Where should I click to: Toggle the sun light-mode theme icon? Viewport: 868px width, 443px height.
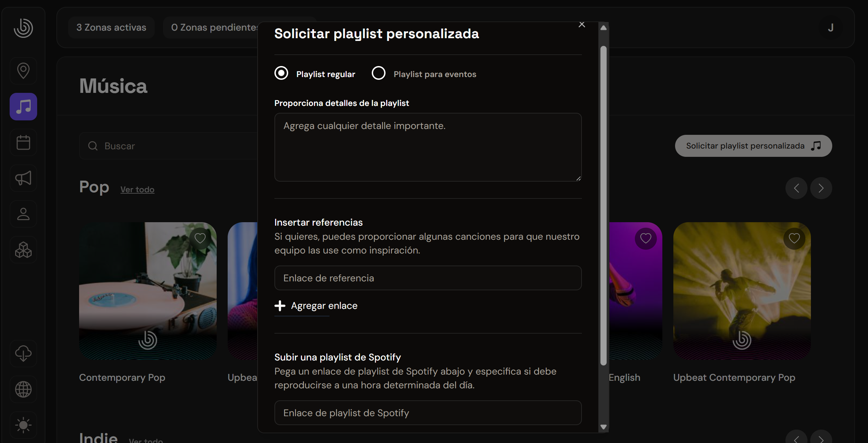(23, 425)
